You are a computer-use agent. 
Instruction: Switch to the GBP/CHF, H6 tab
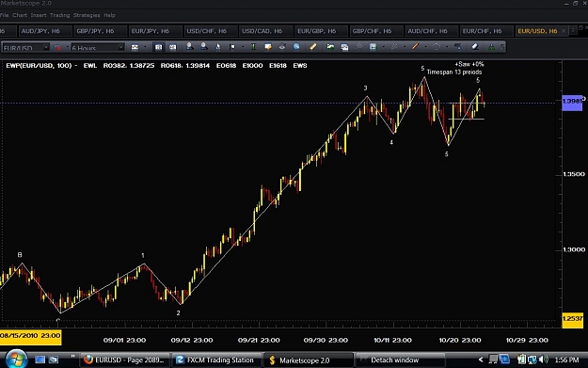[x=376, y=31]
